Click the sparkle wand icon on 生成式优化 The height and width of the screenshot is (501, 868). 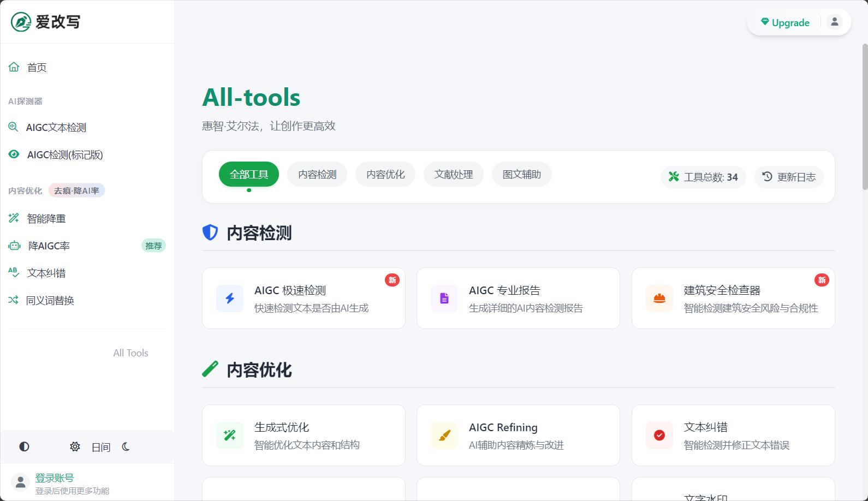[x=230, y=435]
